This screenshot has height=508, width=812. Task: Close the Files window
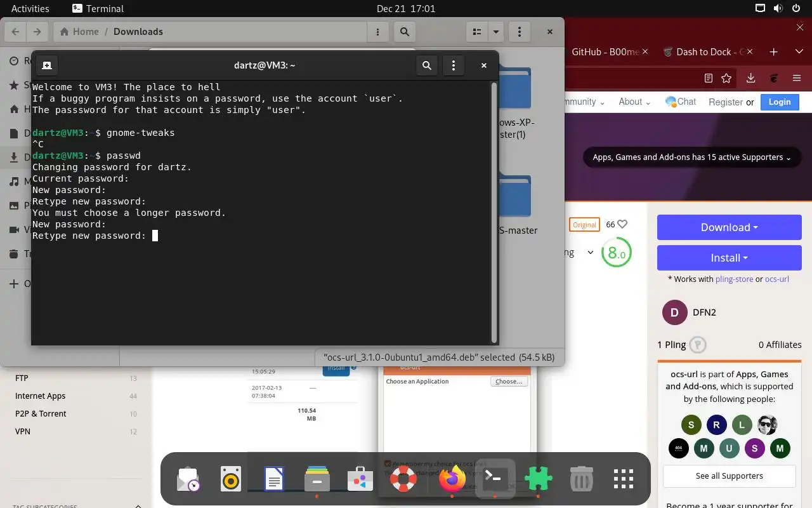(550, 32)
